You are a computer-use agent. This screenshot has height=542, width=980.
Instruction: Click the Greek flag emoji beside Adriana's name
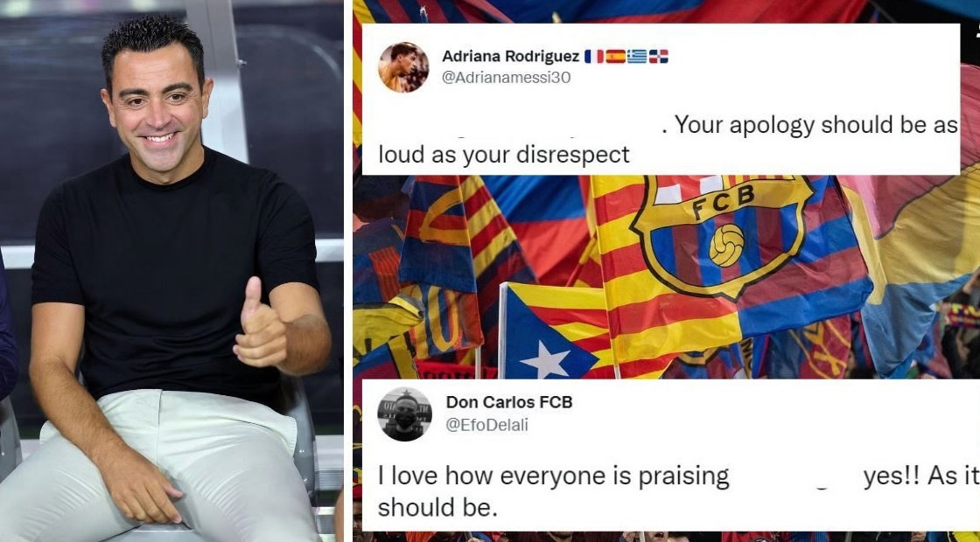click(637, 57)
